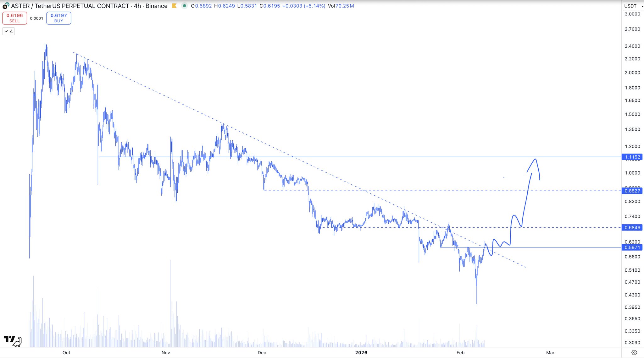
Task: Click the green market status dot
Action: click(x=184, y=6)
